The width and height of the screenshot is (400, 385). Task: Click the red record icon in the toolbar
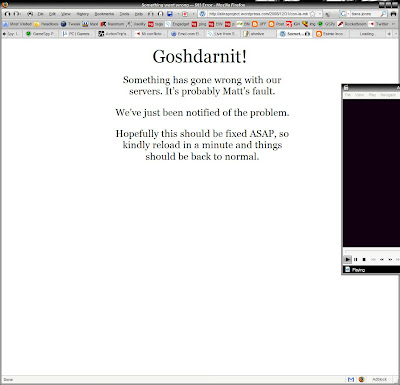coord(185,14)
